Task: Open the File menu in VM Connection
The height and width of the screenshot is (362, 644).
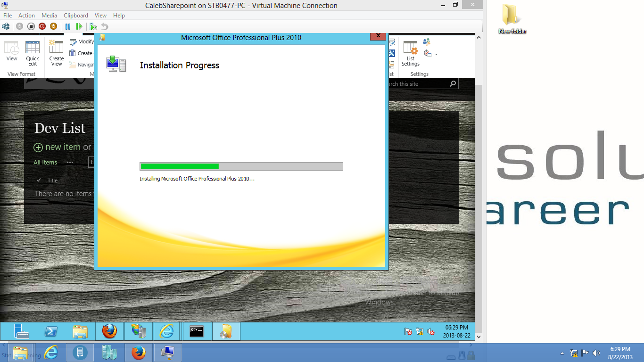Action: (8, 16)
